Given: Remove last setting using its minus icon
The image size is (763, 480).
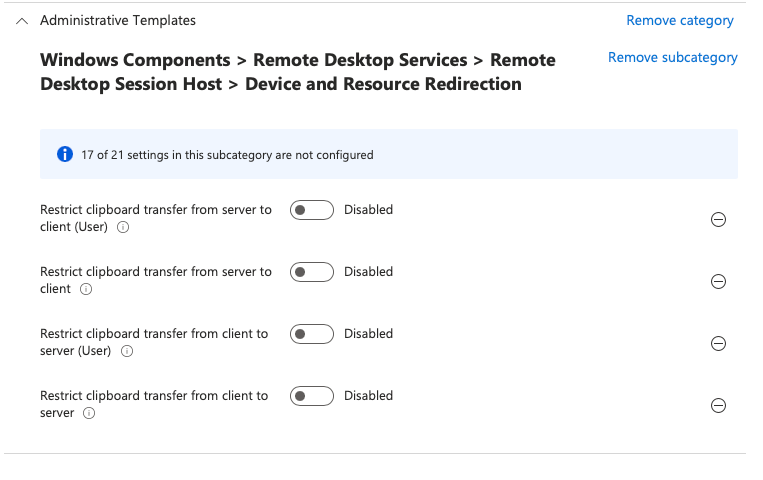Looking at the screenshot, I should [x=717, y=406].
